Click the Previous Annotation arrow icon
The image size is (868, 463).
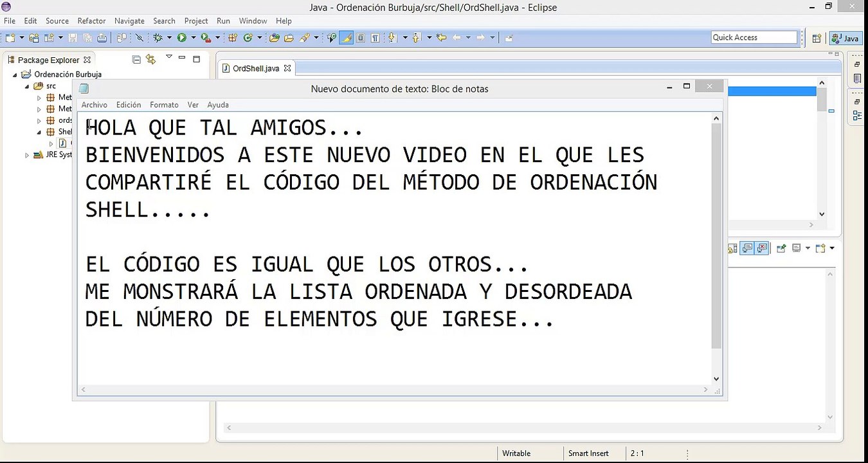point(416,38)
